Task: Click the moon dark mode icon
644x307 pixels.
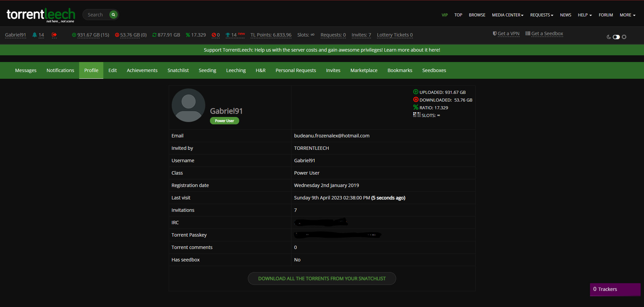Action: pyautogui.click(x=609, y=37)
